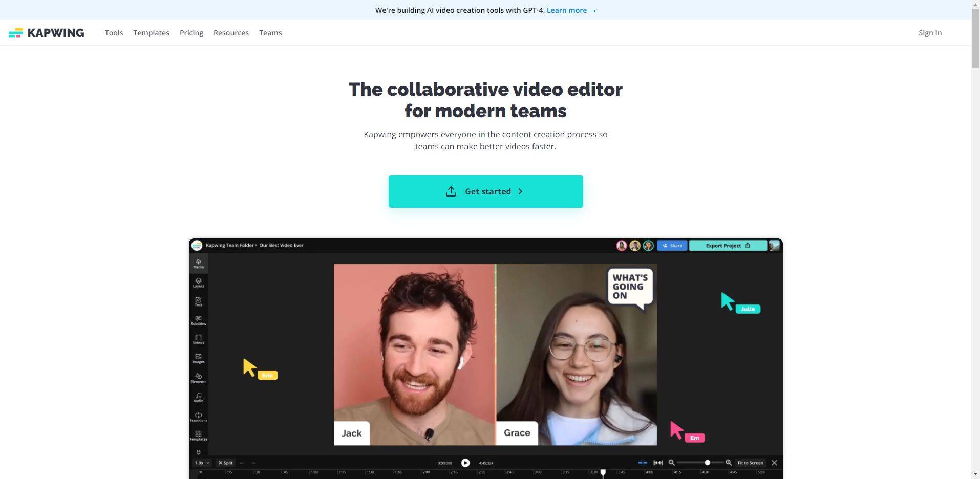The image size is (980, 479).
Task: Click the timeline zoom slider handle
Action: [x=707, y=463]
